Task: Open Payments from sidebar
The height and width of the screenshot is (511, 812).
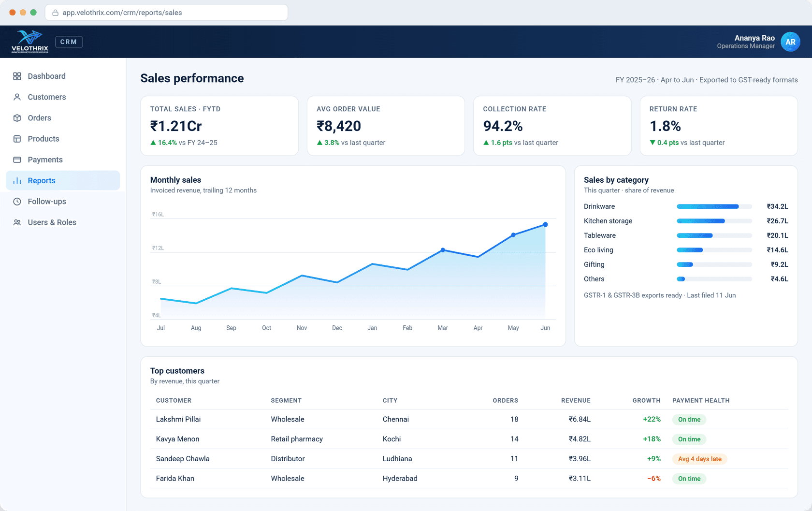Action: [x=63, y=160]
